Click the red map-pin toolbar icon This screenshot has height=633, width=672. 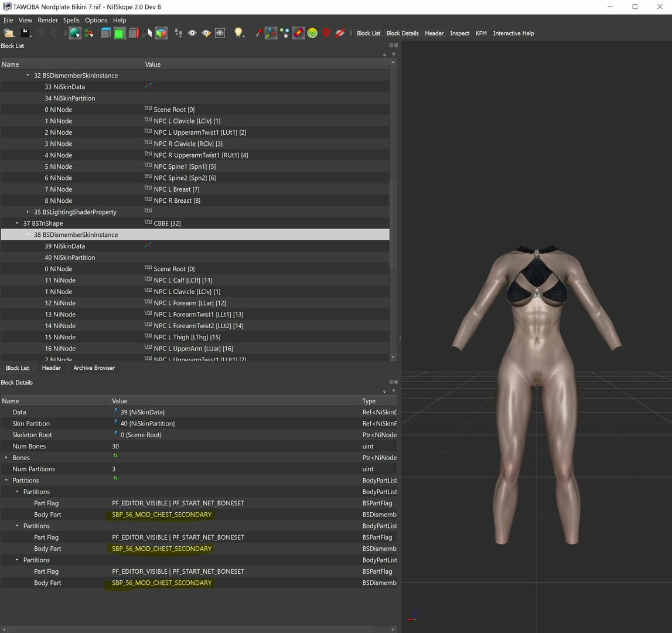pyautogui.click(x=326, y=33)
